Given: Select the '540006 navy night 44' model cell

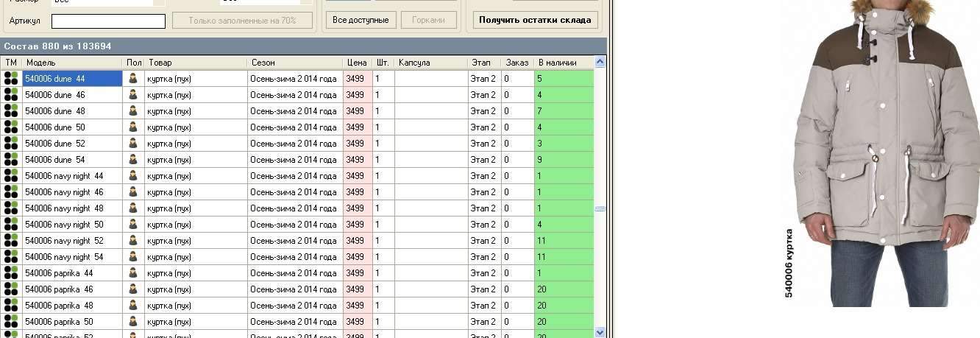Looking at the screenshot, I should [x=72, y=175].
